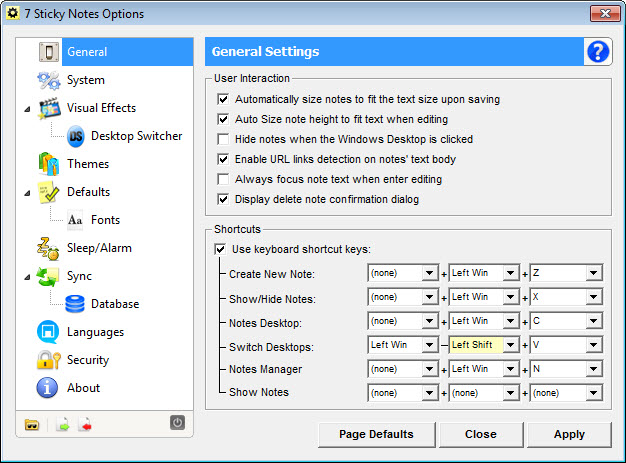
Task: Click the Database stack icon
Action: pos(75,304)
